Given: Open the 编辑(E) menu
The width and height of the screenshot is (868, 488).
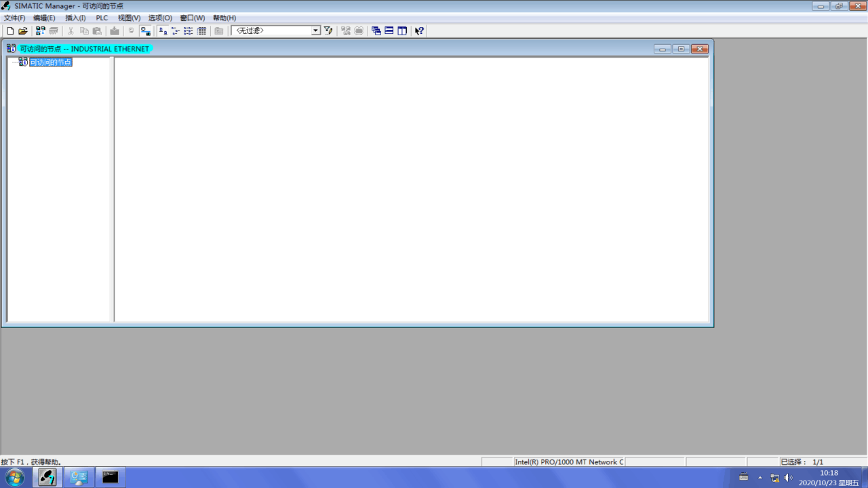Looking at the screenshot, I should pos(44,18).
